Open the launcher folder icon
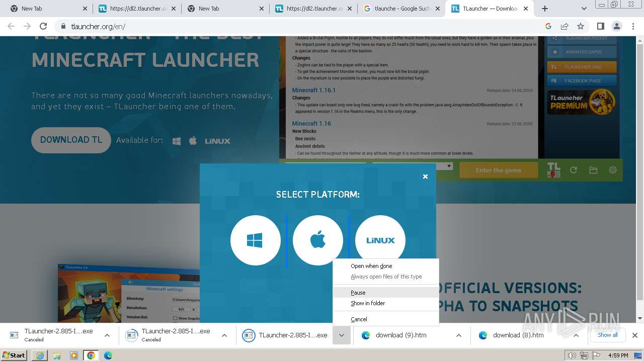 593,170
